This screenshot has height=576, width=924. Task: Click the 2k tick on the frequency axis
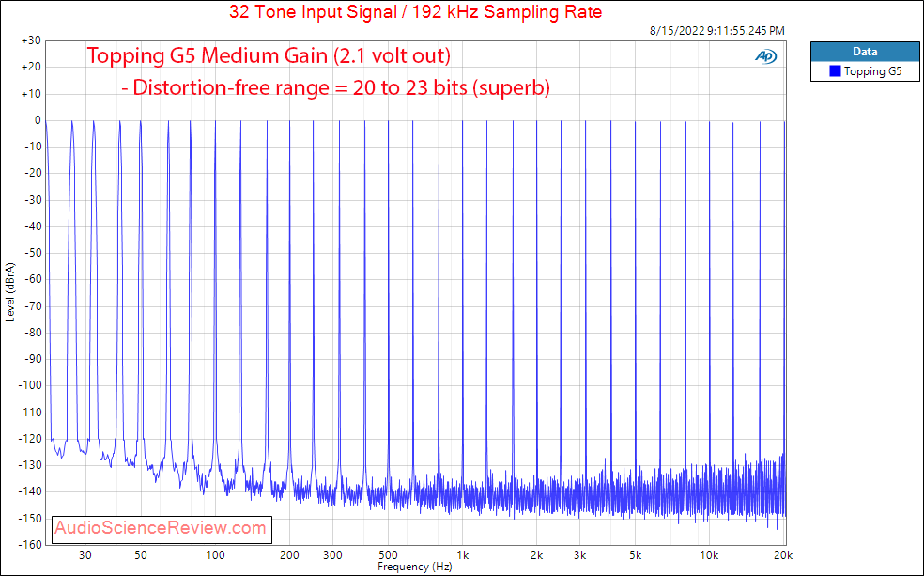pyautogui.click(x=537, y=554)
